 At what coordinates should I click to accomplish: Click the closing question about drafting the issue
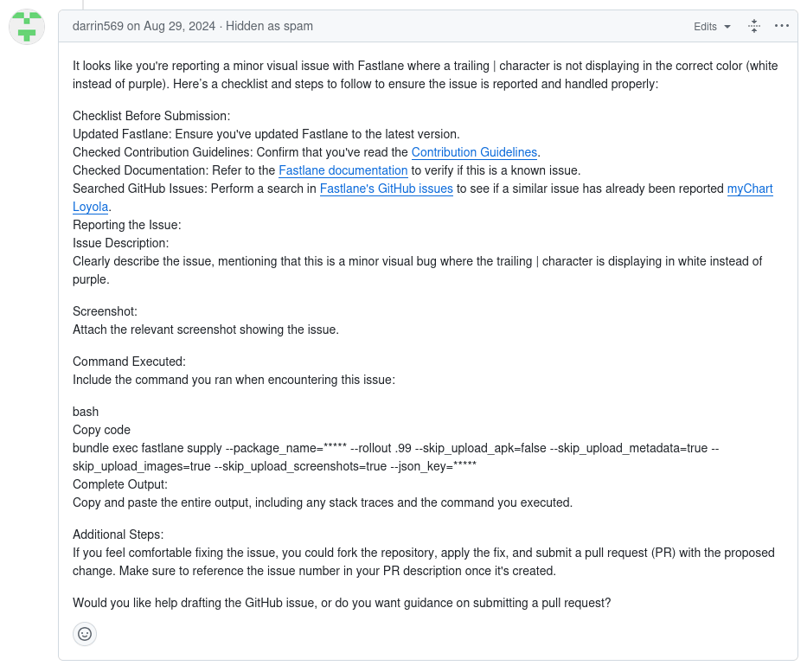coord(342,603)
